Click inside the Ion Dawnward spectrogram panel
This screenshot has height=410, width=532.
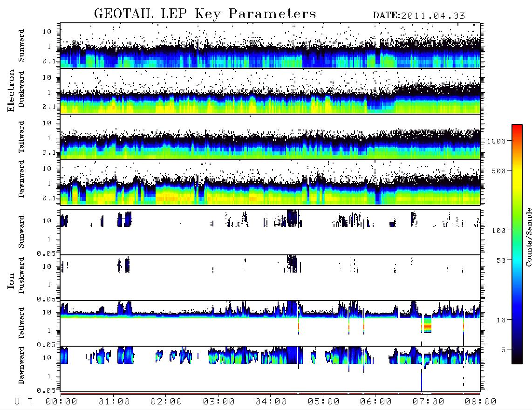click(270, 369)
